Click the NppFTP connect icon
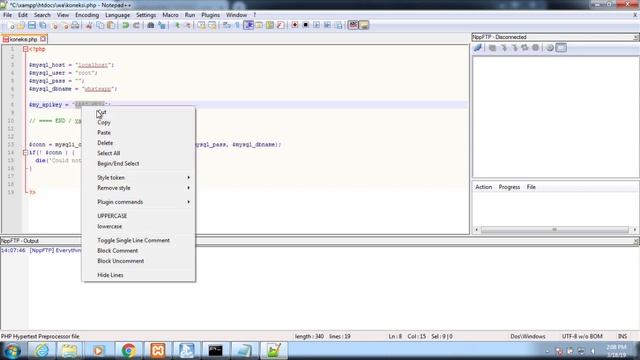The height and width of the screenshot is (360, 640). click(x=478, y=48)
